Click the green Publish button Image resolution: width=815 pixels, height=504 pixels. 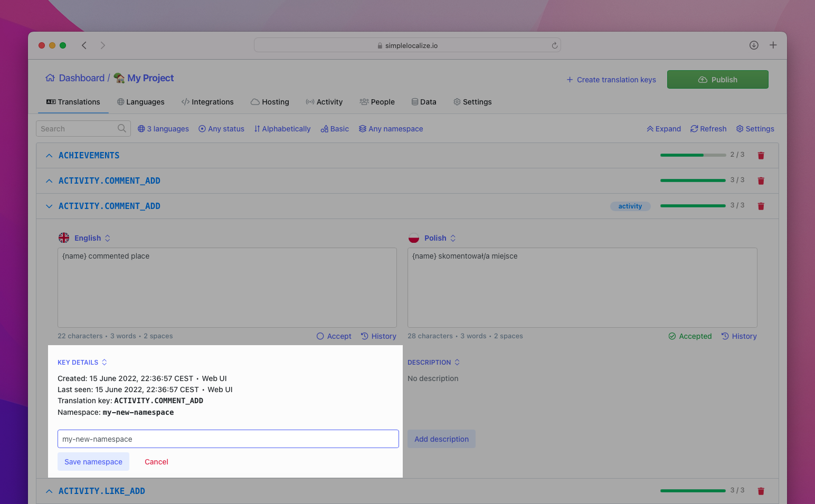tap(718, 80)
